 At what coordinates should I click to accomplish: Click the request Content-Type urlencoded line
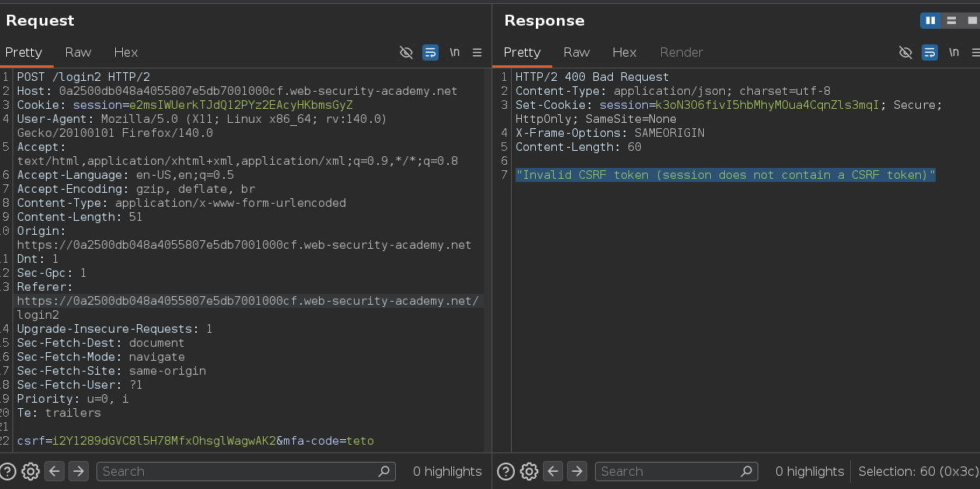[x=181, y=203]
